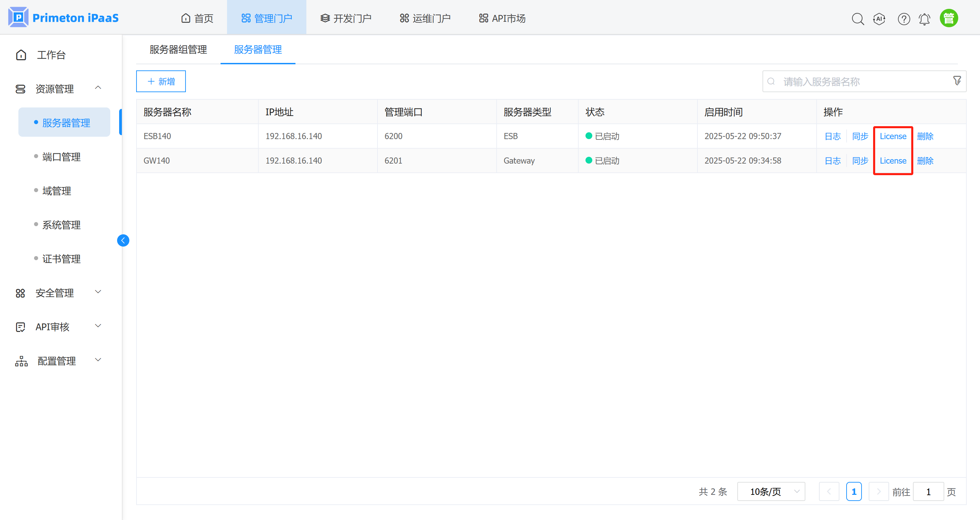The width and height of the screenshot is (980, 520).
Task: Click the 新增 button to add server
Action: tap(160, 81)
